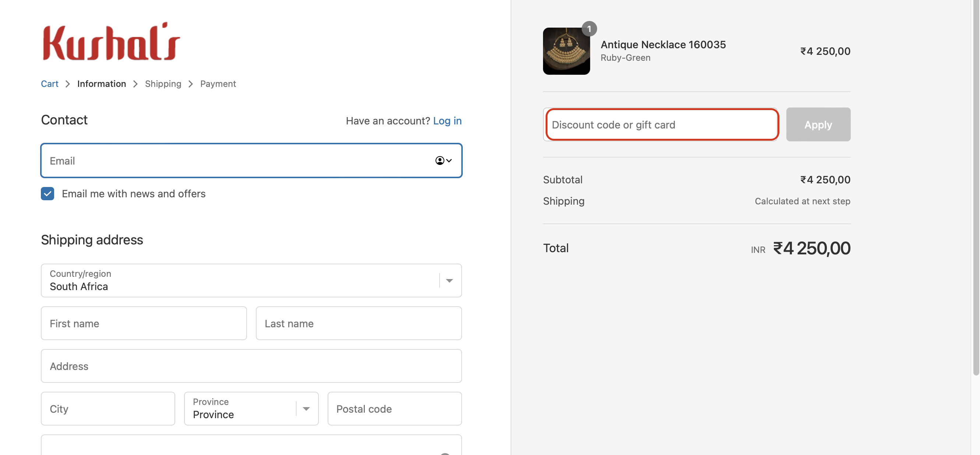
Task: Open the account selector icon in the Email field
Action: tap(440, 161)
